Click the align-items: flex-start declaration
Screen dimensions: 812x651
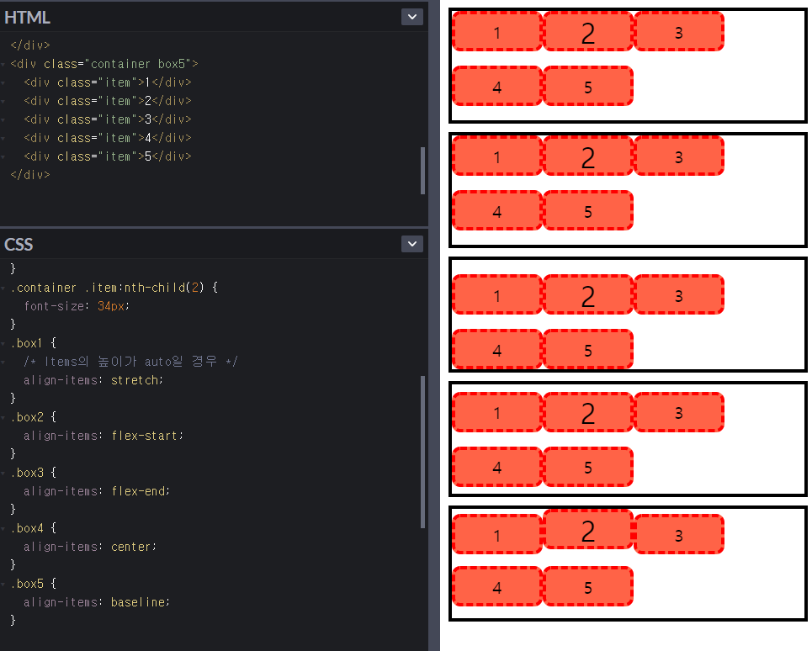pyautogui.click(x=103, y=436)
